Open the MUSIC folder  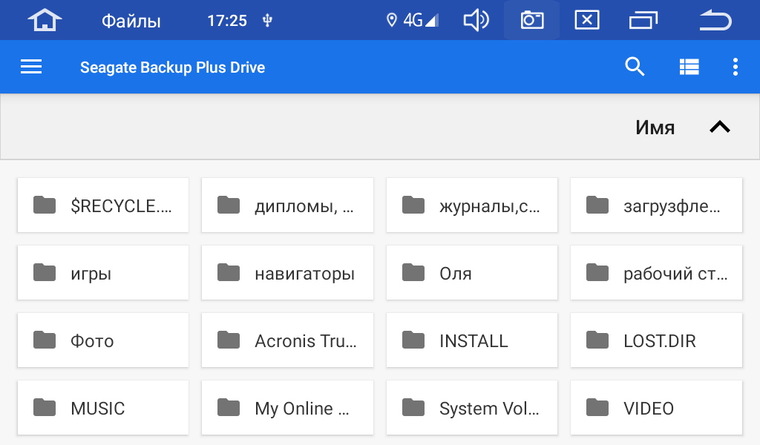tap(103, 408)
